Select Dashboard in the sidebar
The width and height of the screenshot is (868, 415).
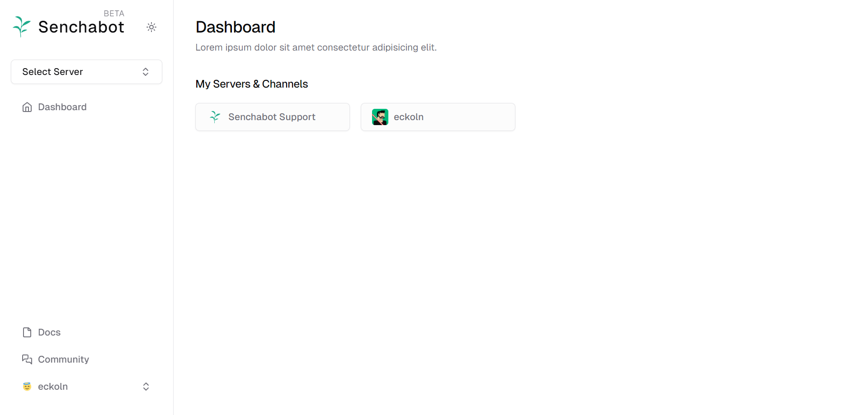(62, 107)
